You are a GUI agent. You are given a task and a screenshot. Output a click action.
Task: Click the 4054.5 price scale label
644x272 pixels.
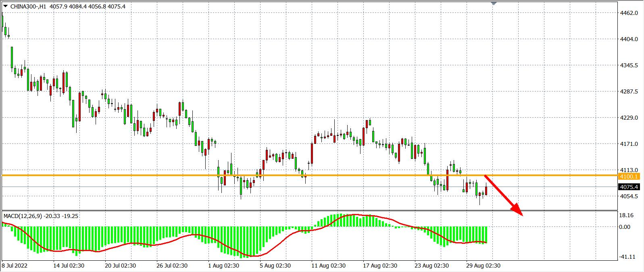pos(629,196)
